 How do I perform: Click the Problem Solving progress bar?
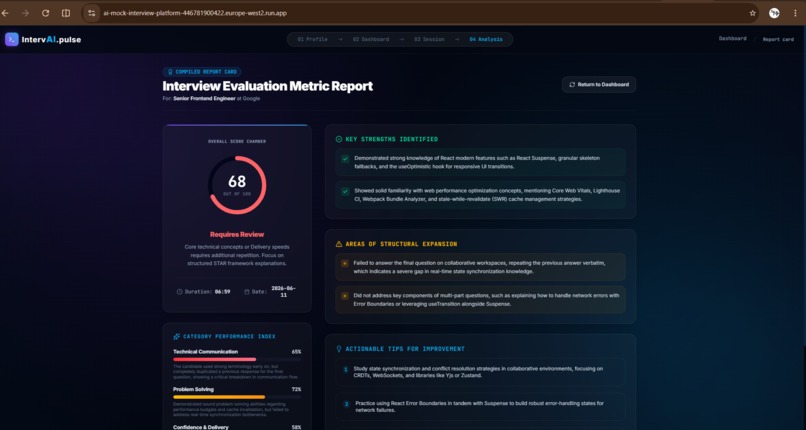(x=237, y=397)
